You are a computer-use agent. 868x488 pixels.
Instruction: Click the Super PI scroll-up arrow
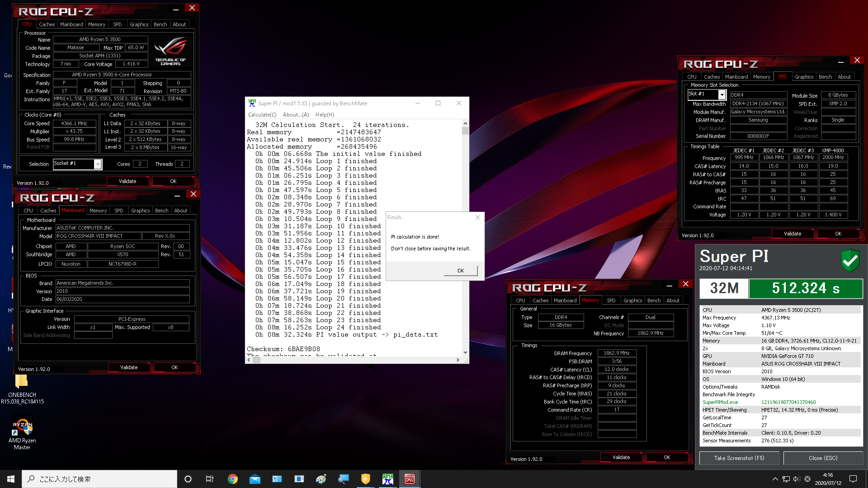click(x=465, y=123)
